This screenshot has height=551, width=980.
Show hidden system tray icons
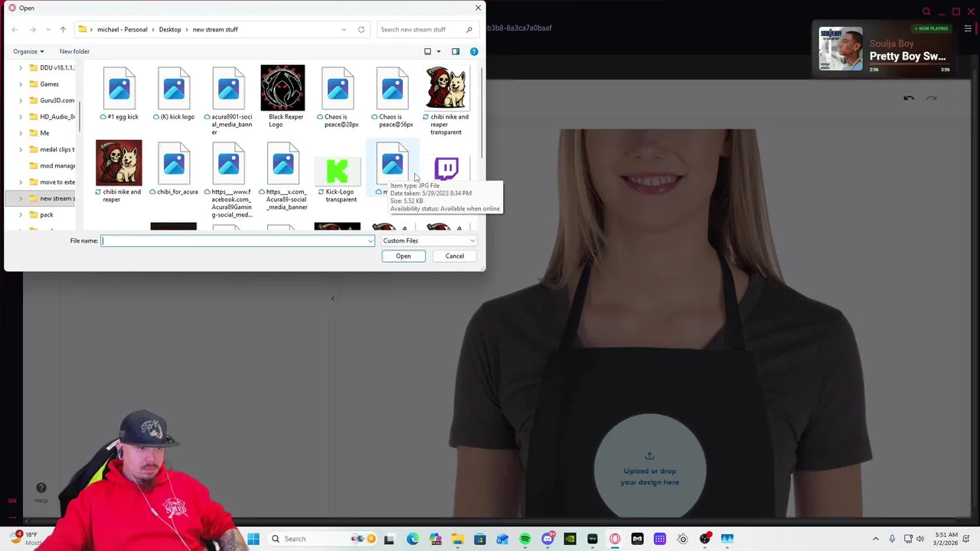(875, 539)
